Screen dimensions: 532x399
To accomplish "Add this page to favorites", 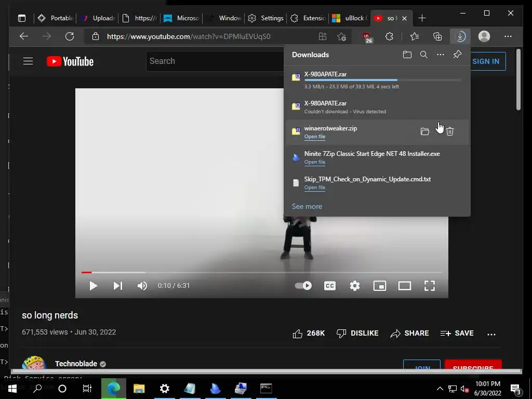I will coord(342,36).
